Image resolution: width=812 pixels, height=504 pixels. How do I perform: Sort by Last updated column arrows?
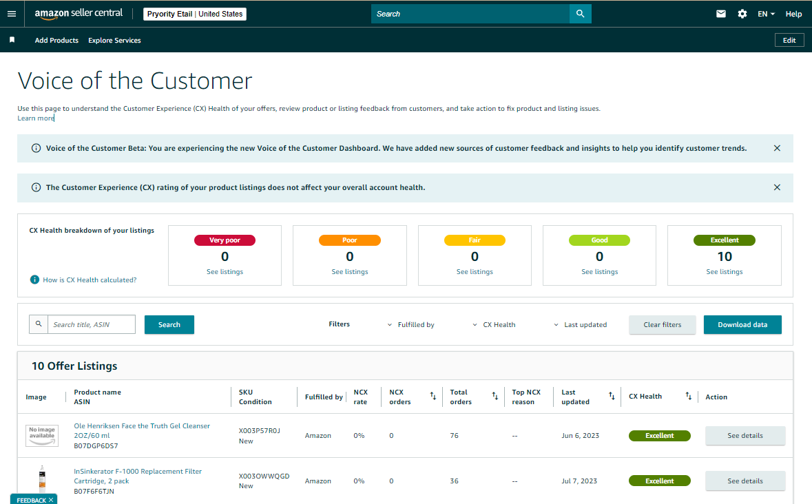click(612, 397)
